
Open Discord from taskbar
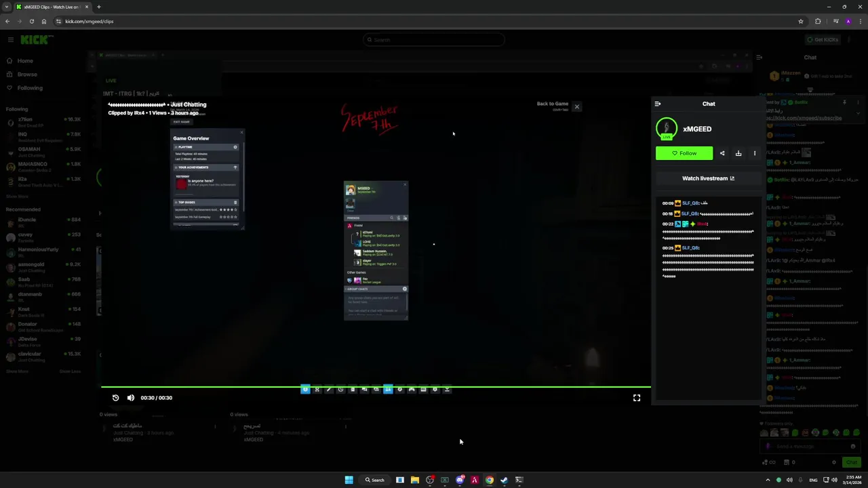[460, 480]
